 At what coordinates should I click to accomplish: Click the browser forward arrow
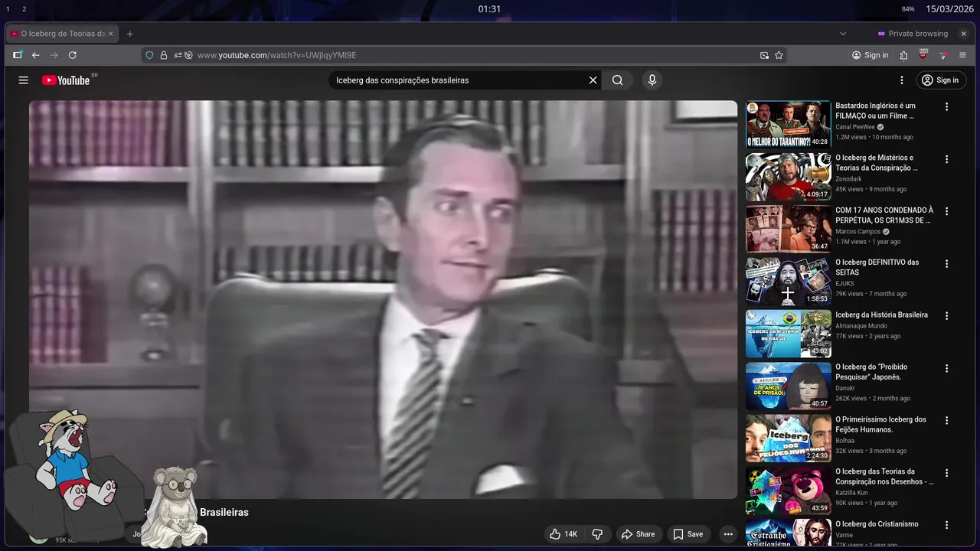(x=54, y=55)
